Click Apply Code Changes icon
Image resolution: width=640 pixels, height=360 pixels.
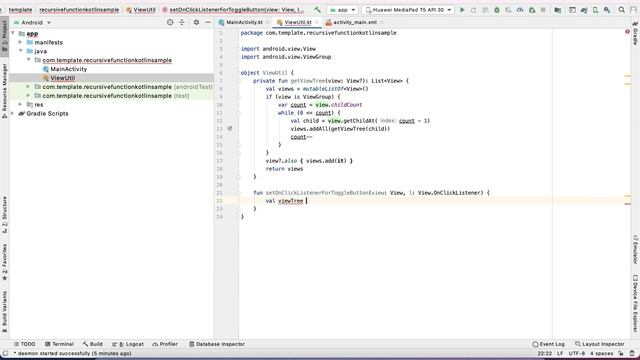[x=485, y=9]
